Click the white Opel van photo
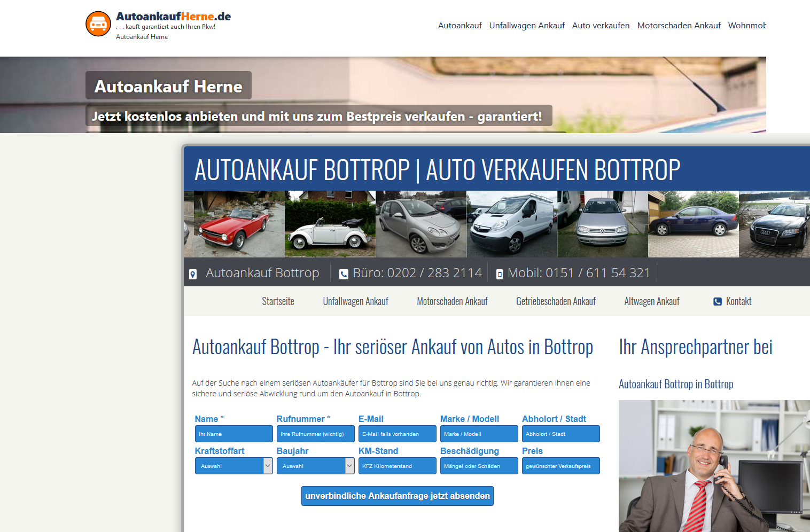Image resolution: width=810 pixels, height=532 pixels. point(511,224)
